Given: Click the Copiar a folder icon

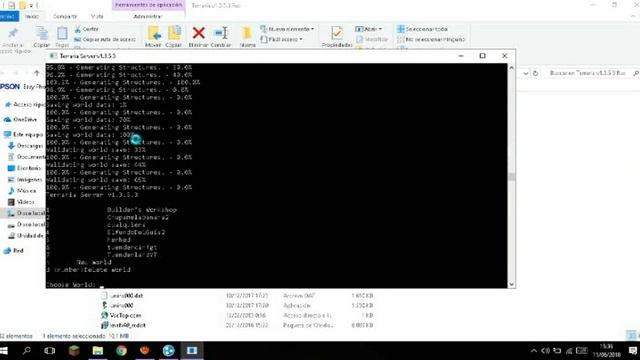Looking at the screenshot, I should coord(174,37).
